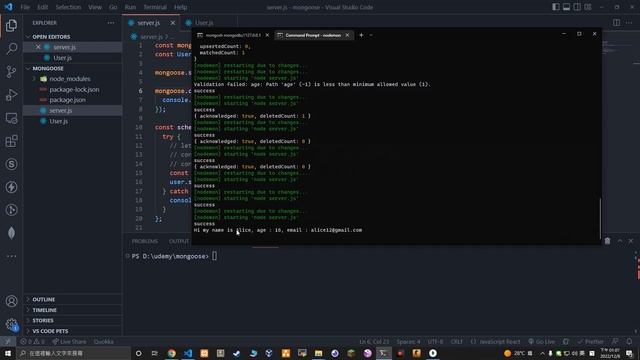
Task: Click the split editor right icon
Action: [x=616, y=23]
